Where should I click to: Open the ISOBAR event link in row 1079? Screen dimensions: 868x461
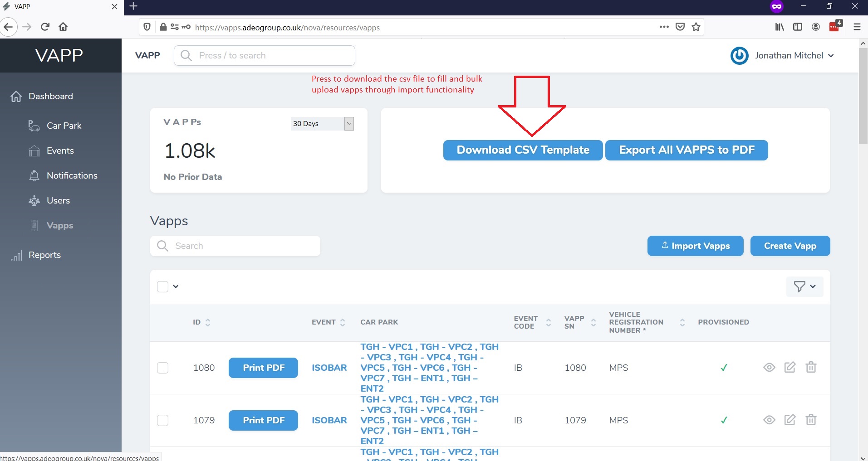tap(329, 420)
